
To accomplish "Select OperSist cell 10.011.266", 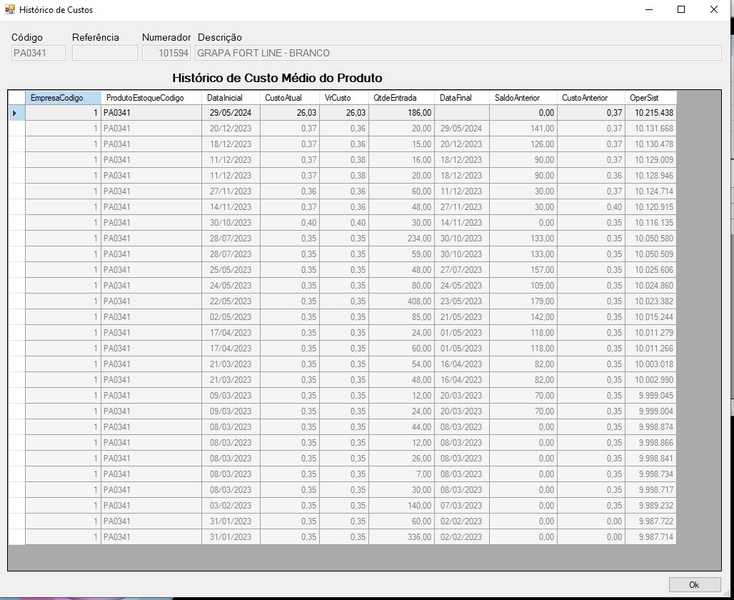I will point(651,349).
